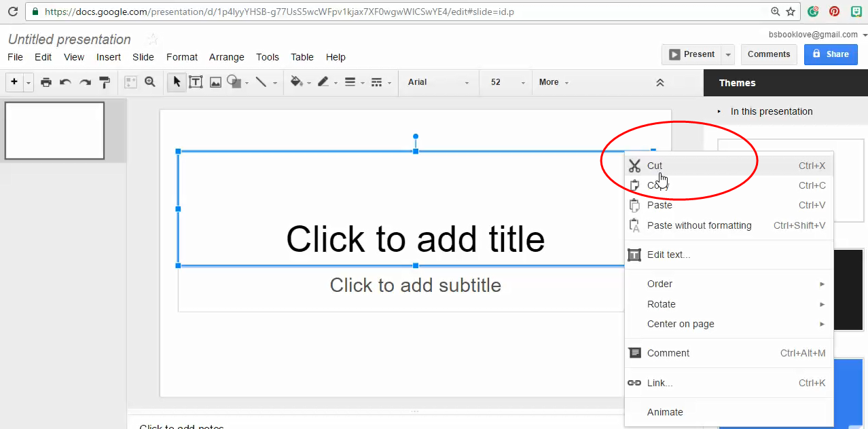868x429 pixels.
Task: Select the Shape tool
Action: pyautogui.click(x=234, y=81)
